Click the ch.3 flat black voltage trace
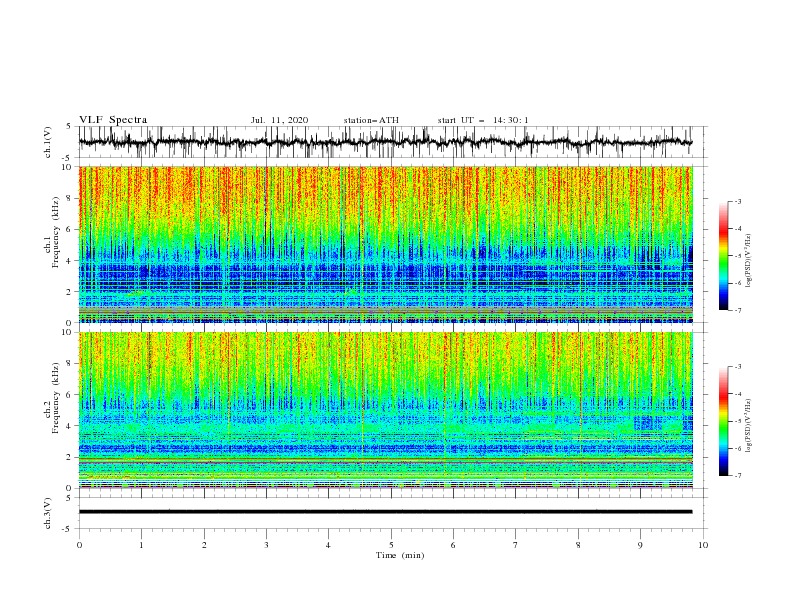792x612 pixels. (385, 512)
